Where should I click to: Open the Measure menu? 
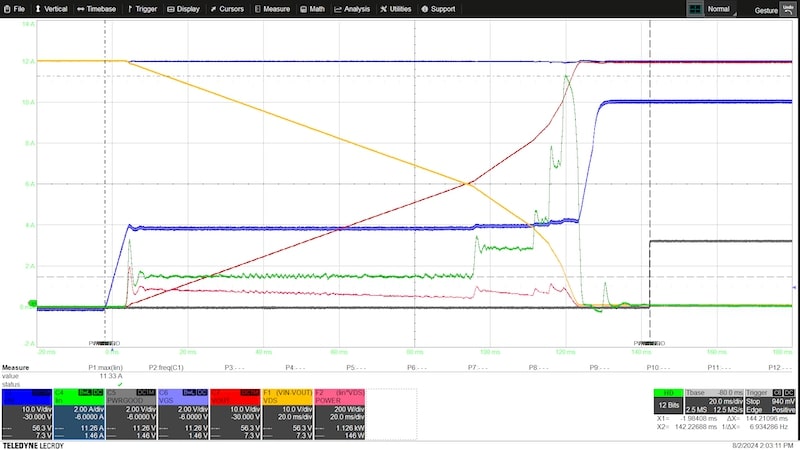click(x=272, y=9)
